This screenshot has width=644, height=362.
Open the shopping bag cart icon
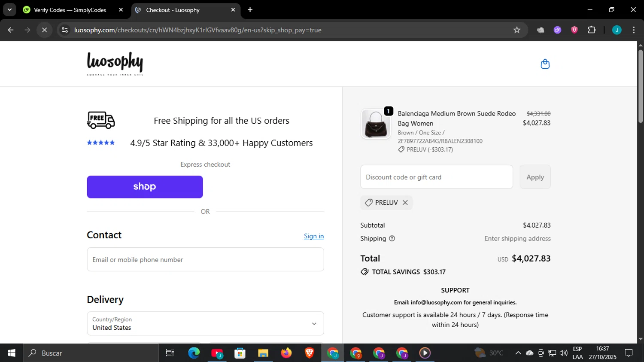(x=545, y=64)
